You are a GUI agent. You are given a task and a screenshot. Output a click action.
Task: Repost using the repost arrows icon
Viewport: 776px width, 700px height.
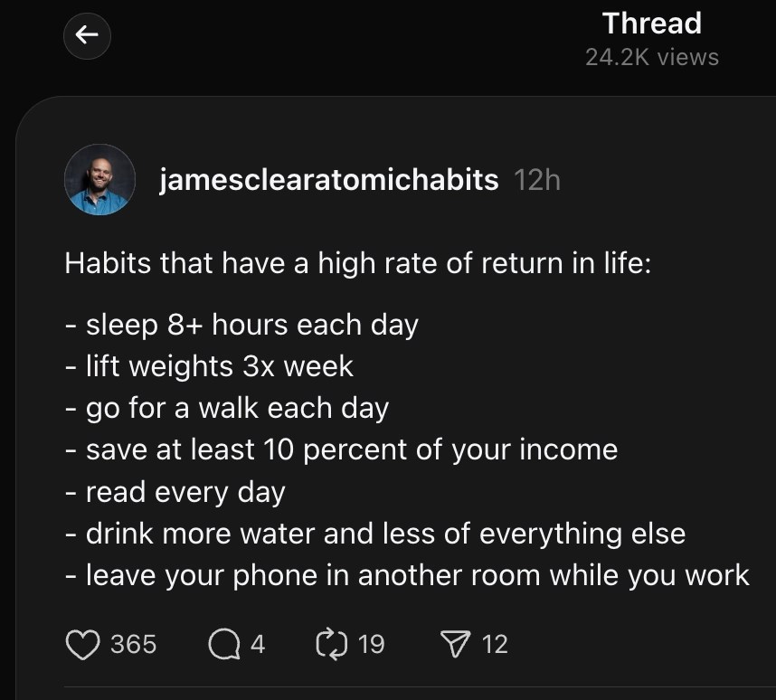pos(332,644)
